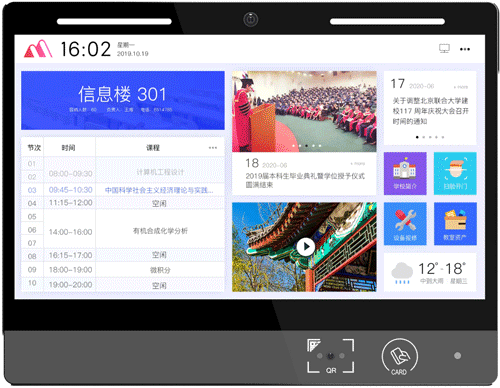
Task: Select the 14:00-16:00 organic chemistry row
Action: [123, 230]
